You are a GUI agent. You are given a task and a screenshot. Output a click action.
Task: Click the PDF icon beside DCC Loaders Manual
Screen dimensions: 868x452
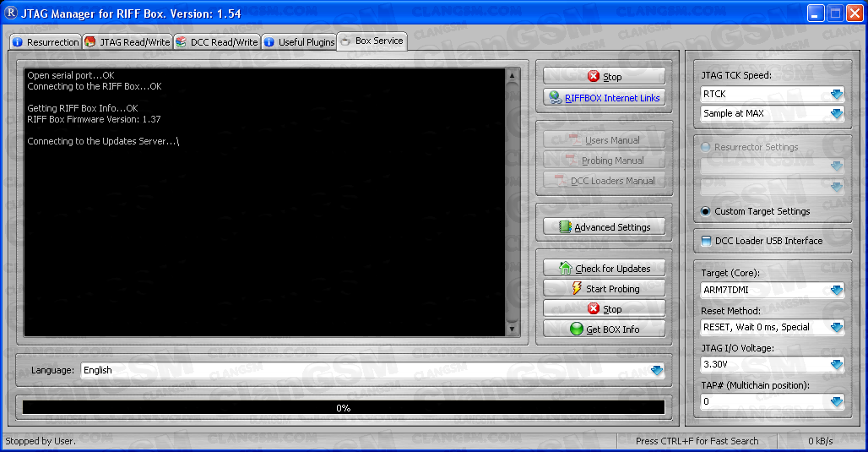[x=561, y=181]
